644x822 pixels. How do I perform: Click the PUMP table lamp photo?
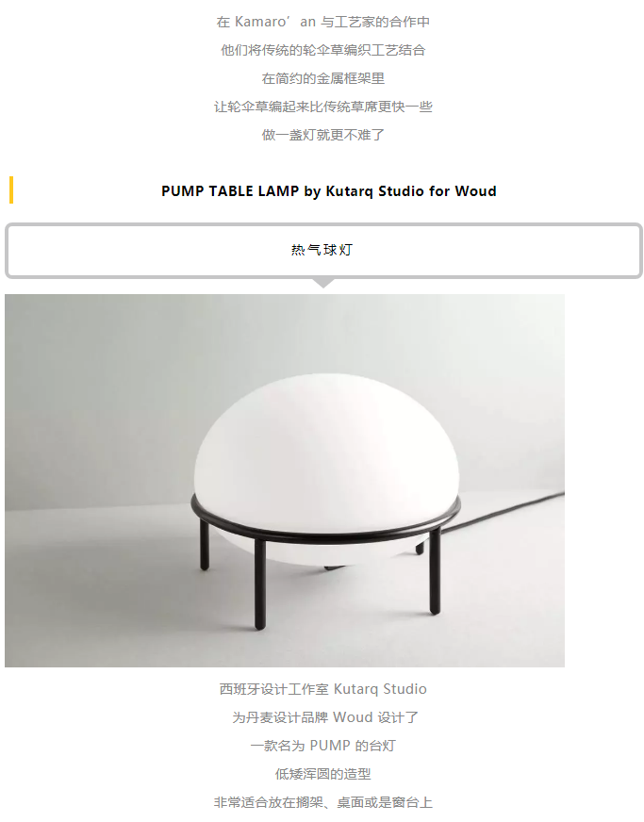(x=285, y=480)
